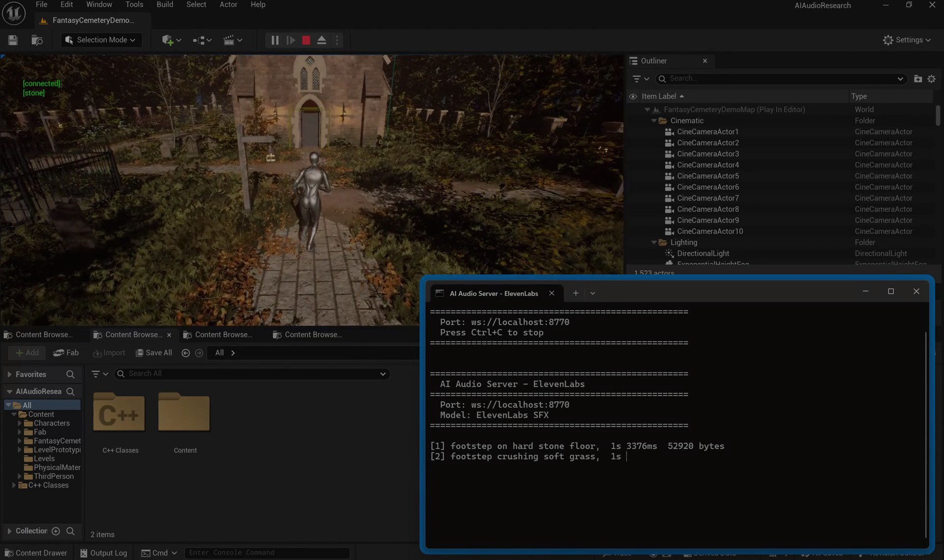Open the Cinematics clapperboard menu

[233, 40]
